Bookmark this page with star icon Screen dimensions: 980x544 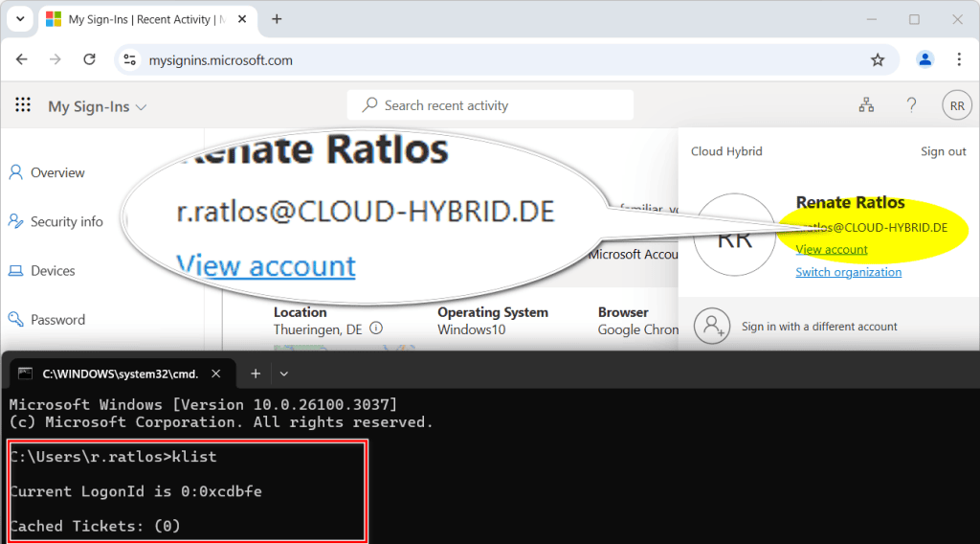(878, 60)
